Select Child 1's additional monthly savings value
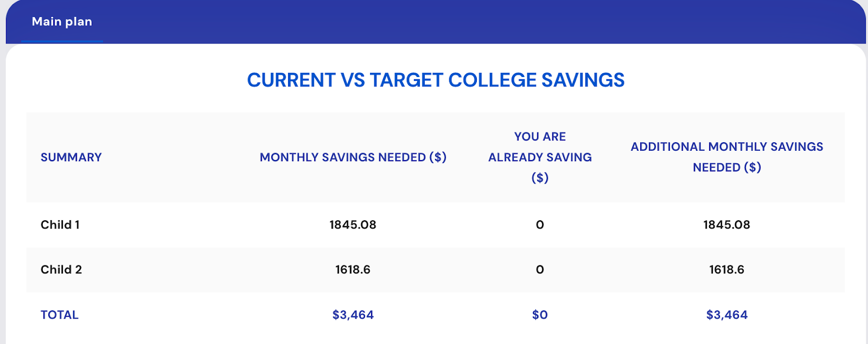This screenshot has width=868, height=344. [726, 225]
